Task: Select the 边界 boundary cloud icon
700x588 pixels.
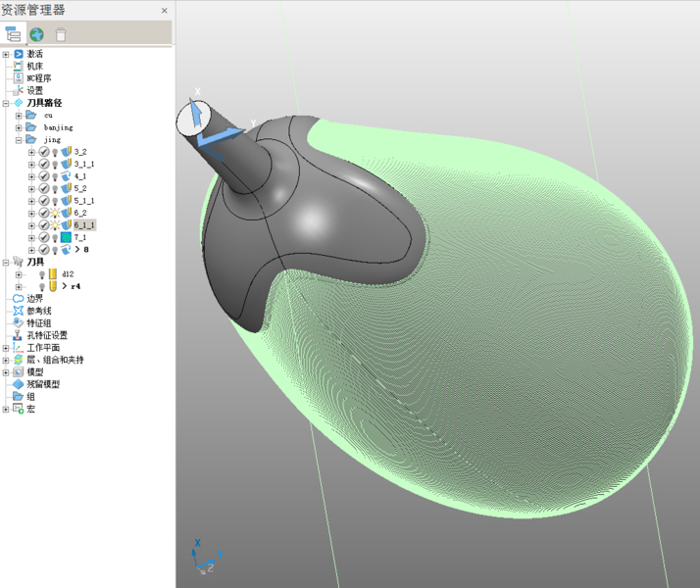Action: coord(19,299)
